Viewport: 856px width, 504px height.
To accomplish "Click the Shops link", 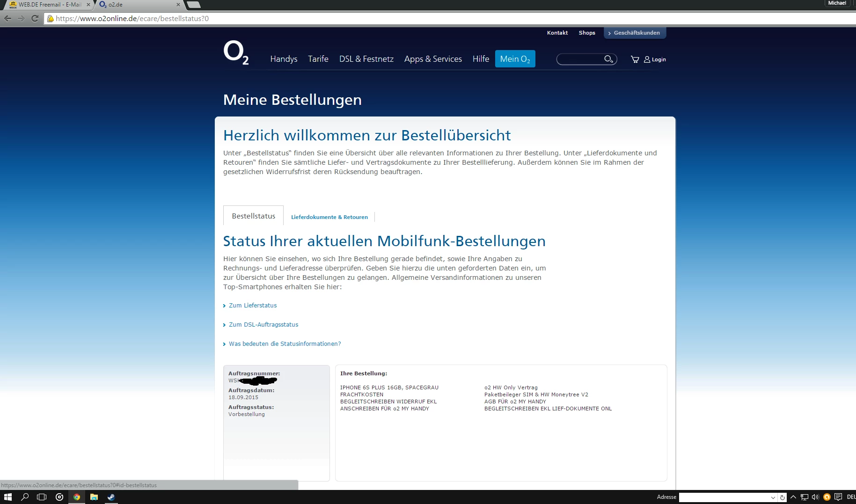I will pyautogui.click(x=587, y=33).
